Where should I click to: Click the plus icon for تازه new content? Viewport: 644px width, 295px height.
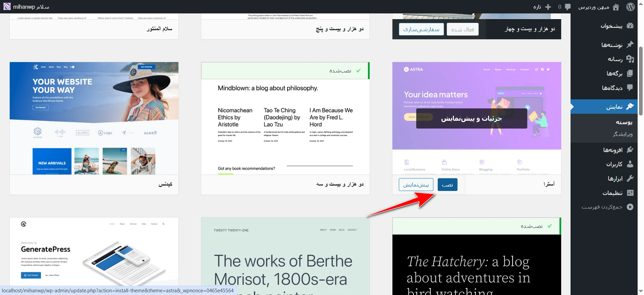point(548,7)
